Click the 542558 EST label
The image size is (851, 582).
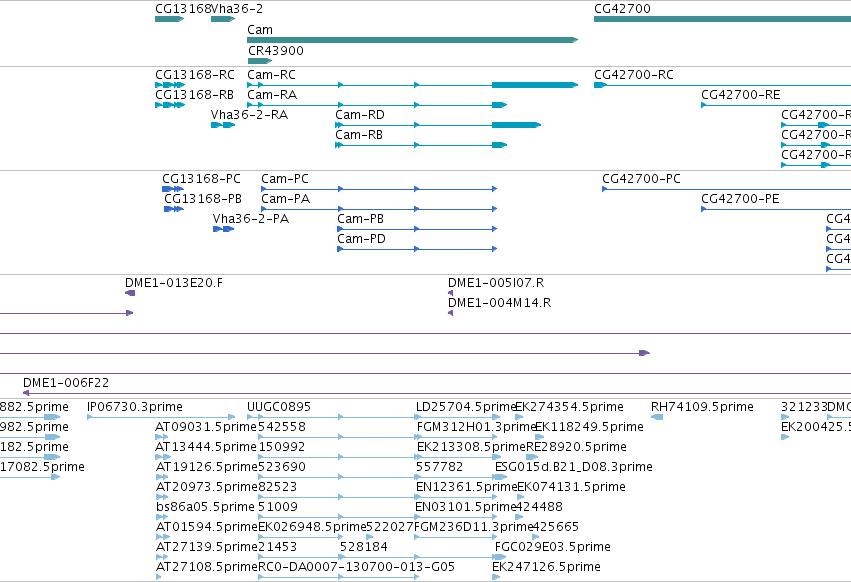coord(282,427)
